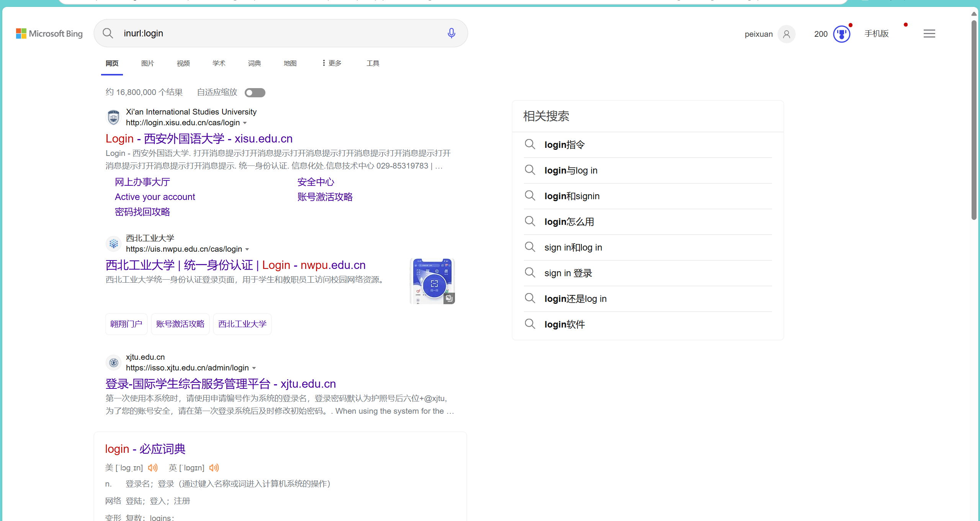Screen dimensions: 980x521
Task: Click related search login和signin text
Action: 572,196
